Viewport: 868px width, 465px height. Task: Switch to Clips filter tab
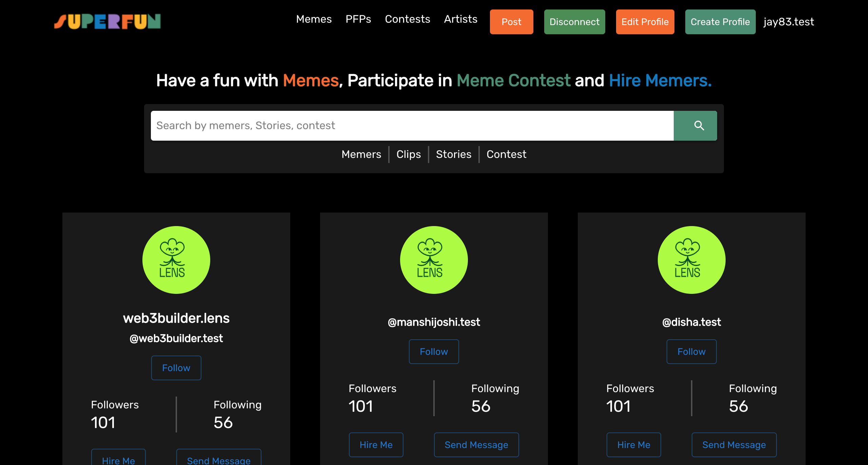click(409, 155)
